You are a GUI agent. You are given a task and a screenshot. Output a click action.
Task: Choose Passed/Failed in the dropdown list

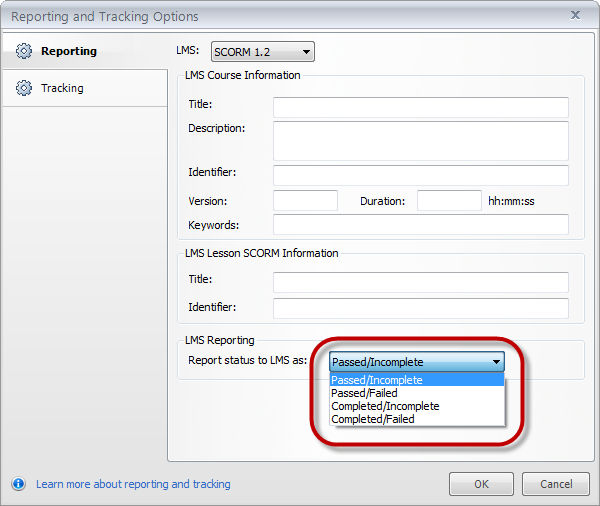[417, 393]
